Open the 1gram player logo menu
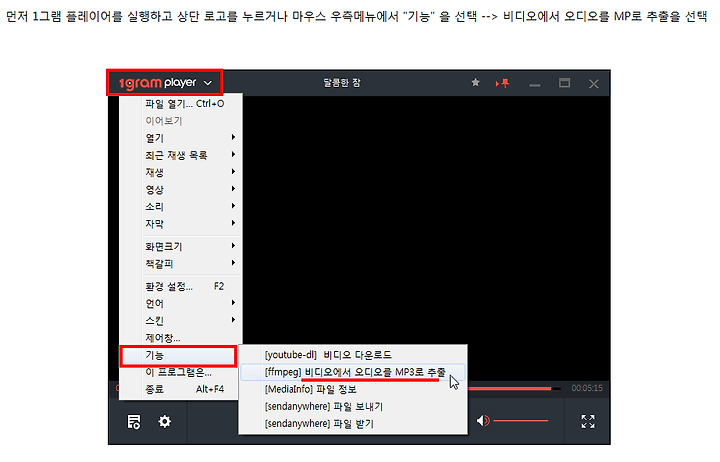This screenshot has height=462, width=720. tap(165, 83)
